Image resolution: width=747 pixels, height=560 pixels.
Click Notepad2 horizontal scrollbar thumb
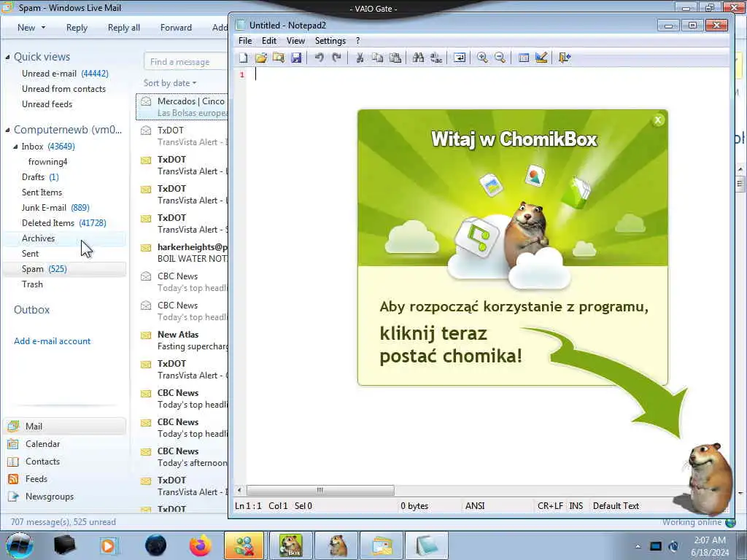tap(320, 490)
